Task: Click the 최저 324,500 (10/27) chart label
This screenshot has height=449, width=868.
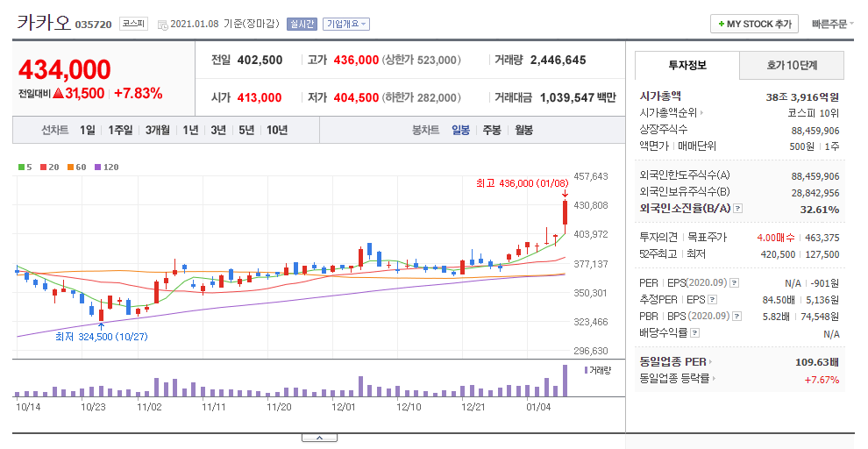Action: click(x=102, y=337)
